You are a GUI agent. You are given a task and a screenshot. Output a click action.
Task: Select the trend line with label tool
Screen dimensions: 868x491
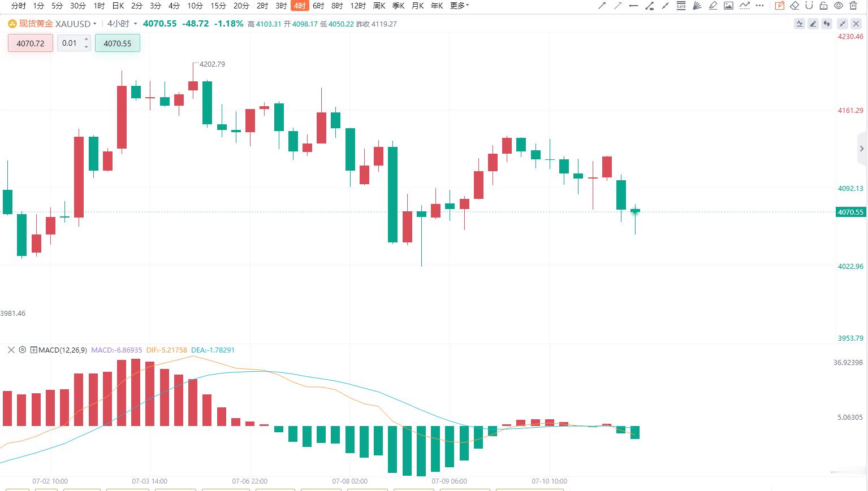(x=650, y=6)
